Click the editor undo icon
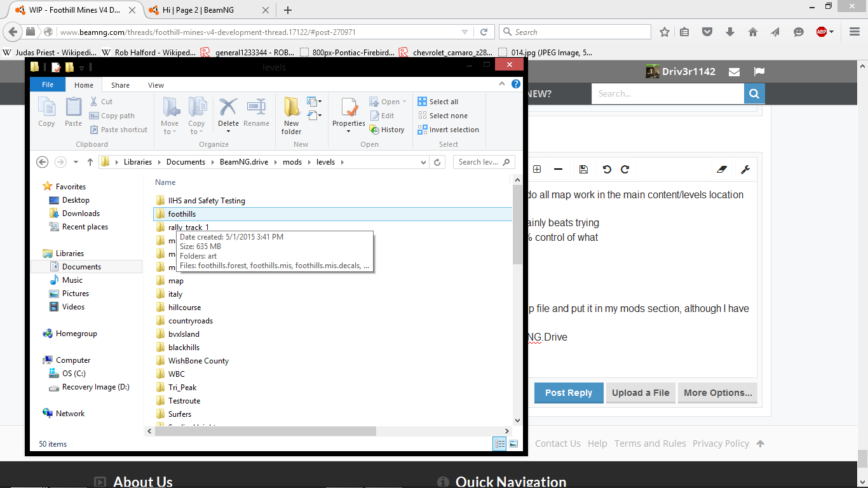The image size is (868, 488). [607, 169]
